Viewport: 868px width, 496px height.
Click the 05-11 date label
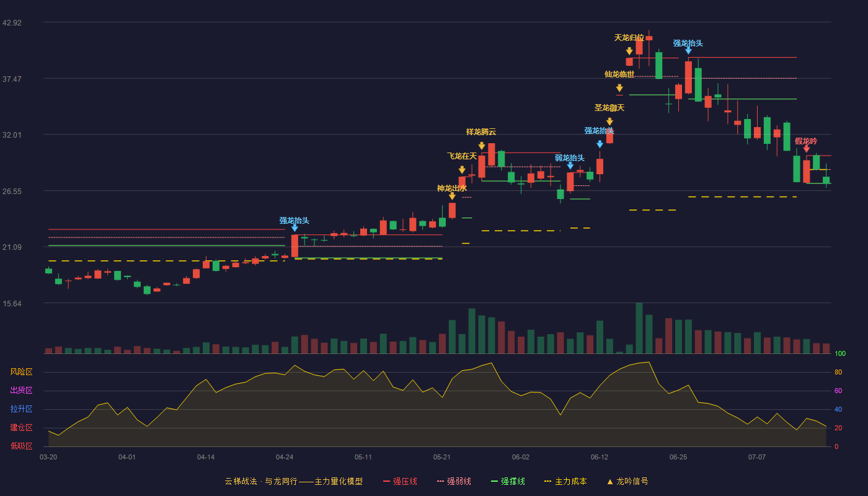pyautogui.click(x=363, y=457)
